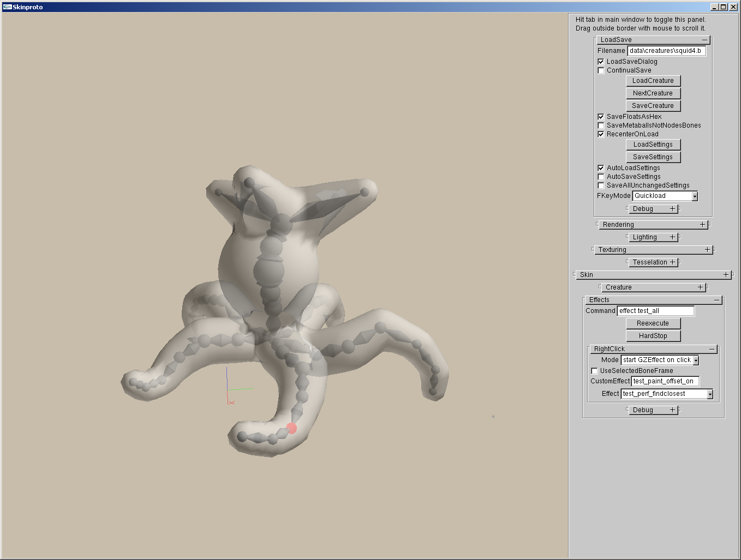The width and height of the screenshot is (741, 560).
Task: Click the Filename input field
Action: tap(666, 51)
